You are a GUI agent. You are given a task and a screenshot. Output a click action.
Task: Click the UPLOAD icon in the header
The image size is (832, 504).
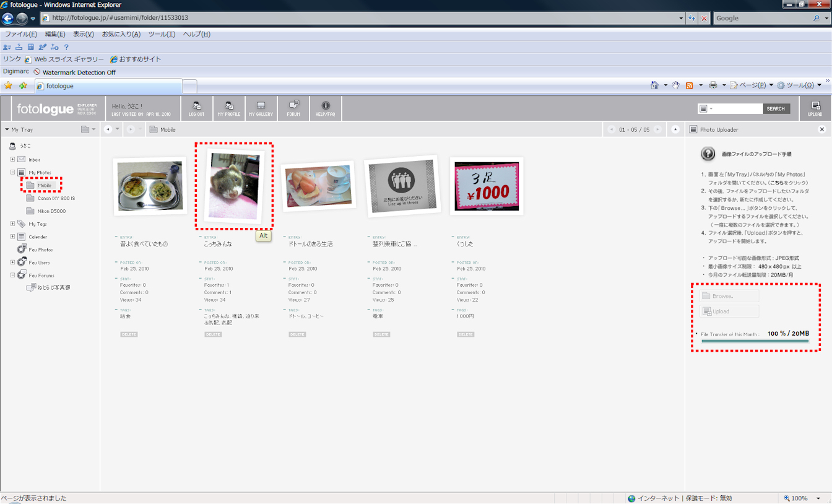point(815,108)
